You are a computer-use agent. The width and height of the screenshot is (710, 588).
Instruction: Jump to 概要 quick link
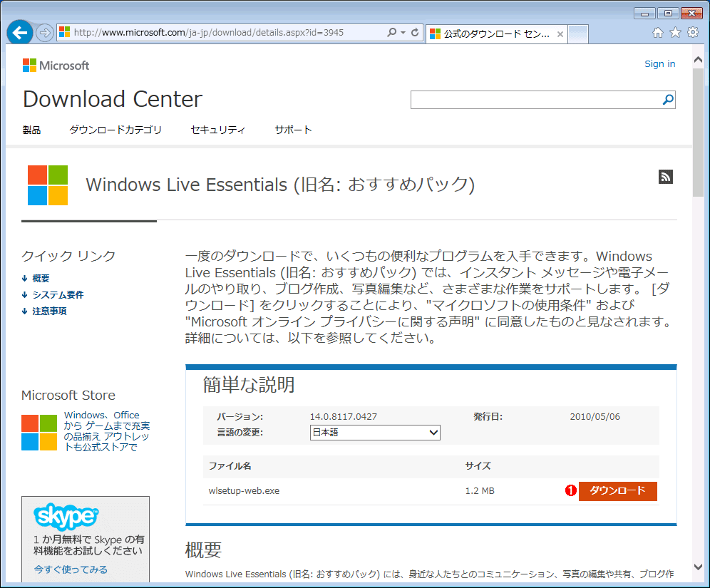41,279
